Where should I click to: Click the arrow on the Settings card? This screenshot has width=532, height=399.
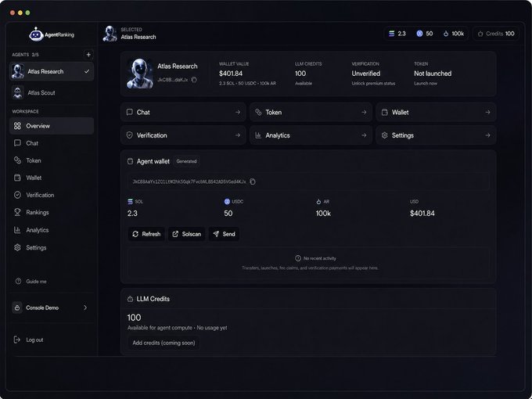point(487,135)
